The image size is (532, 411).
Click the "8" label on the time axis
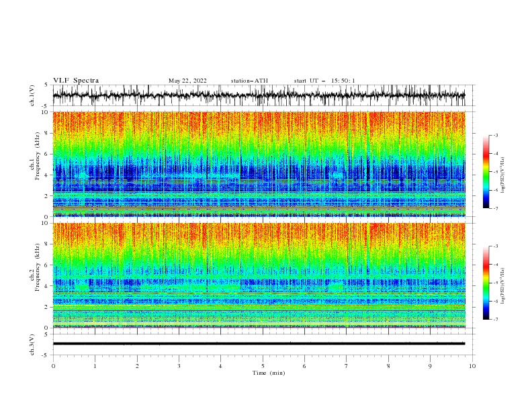tap(388, 366)
